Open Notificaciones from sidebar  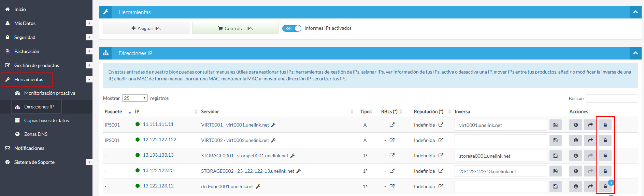point(29,148)
